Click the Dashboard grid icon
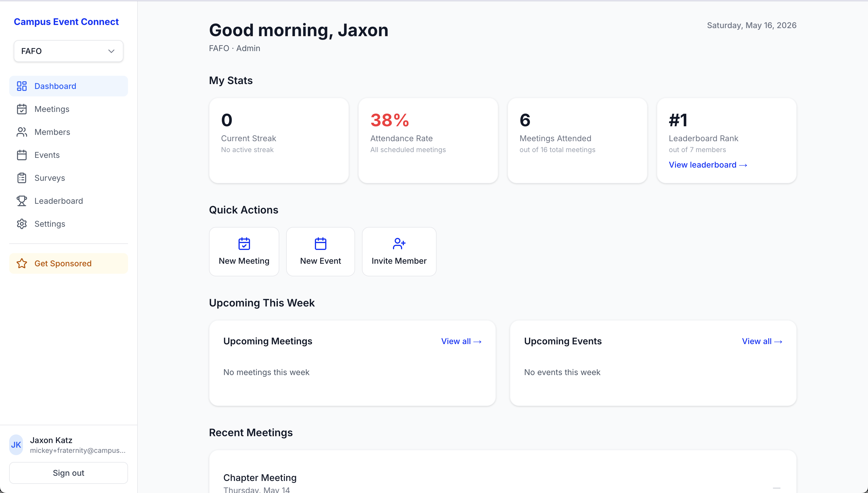This screenshot has width=868, height=493. [x=22, y=86]
